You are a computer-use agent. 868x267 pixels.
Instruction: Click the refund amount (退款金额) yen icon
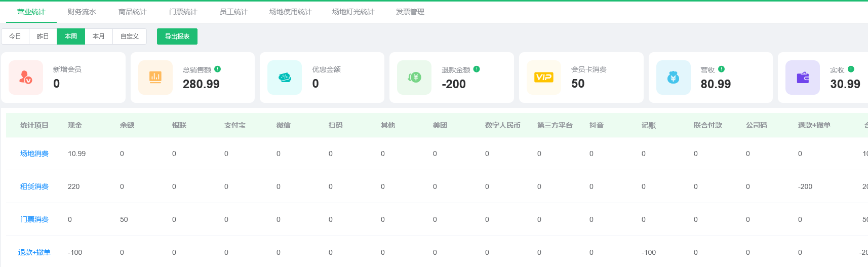[414, 78]
